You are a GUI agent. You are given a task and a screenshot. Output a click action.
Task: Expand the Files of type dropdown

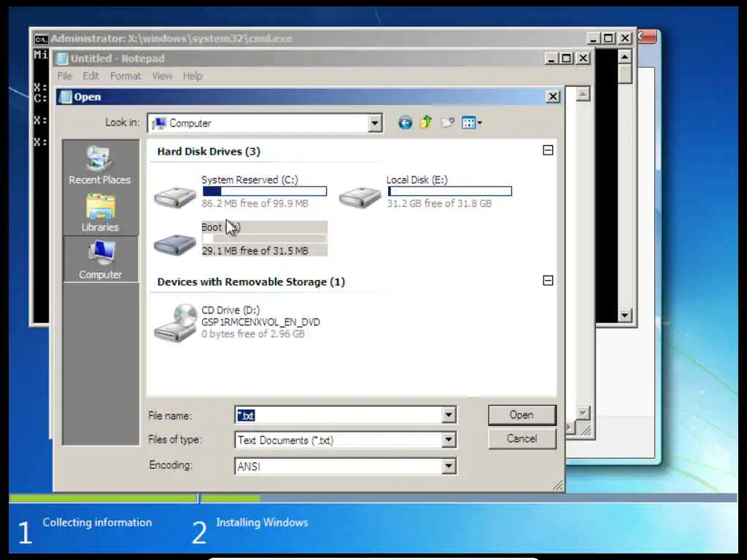449,440
